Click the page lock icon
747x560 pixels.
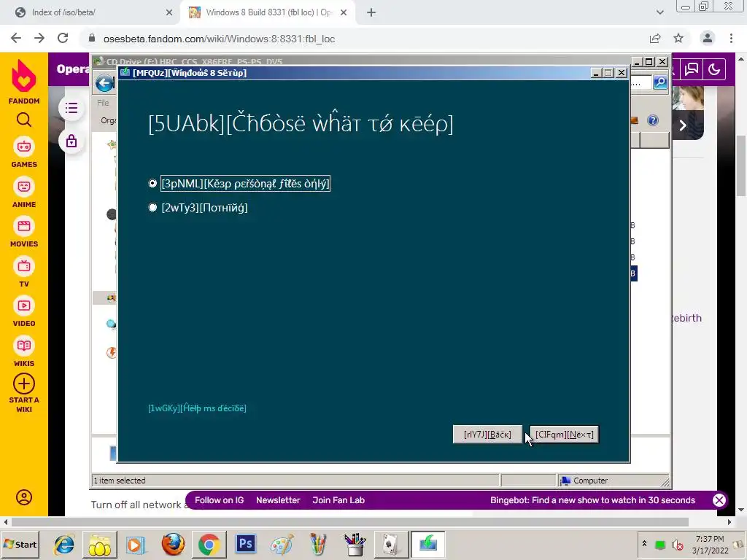point(71,141)
